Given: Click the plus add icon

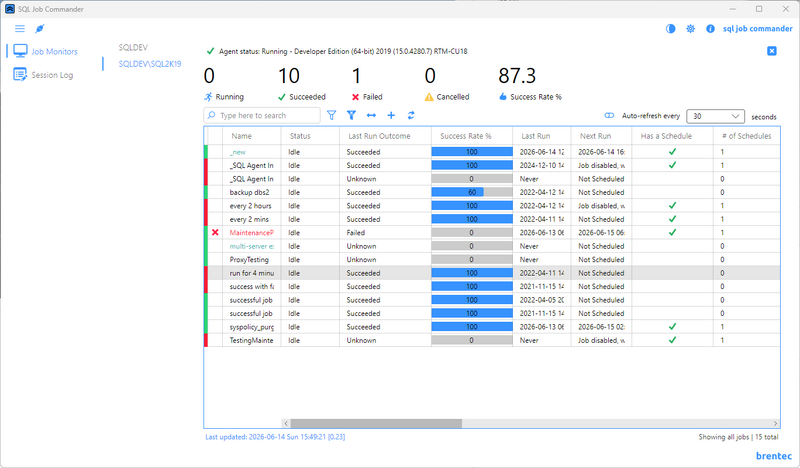Looking at the screenshot, I should coord(391,115).
